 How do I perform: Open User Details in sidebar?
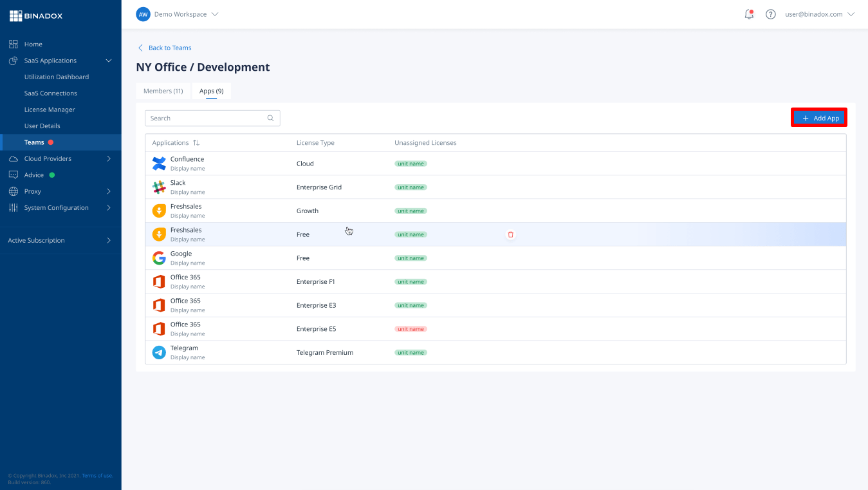(x=42, y=126)
